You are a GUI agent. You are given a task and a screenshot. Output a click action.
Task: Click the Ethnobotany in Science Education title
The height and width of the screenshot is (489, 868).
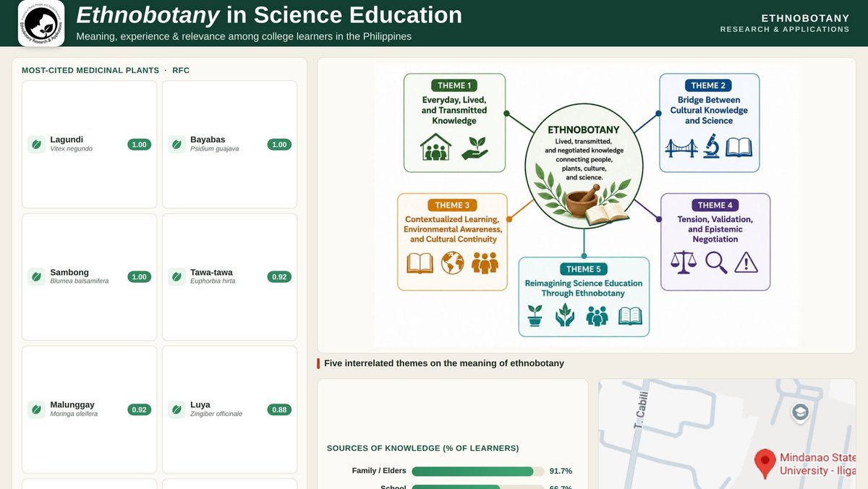point(269,14)
